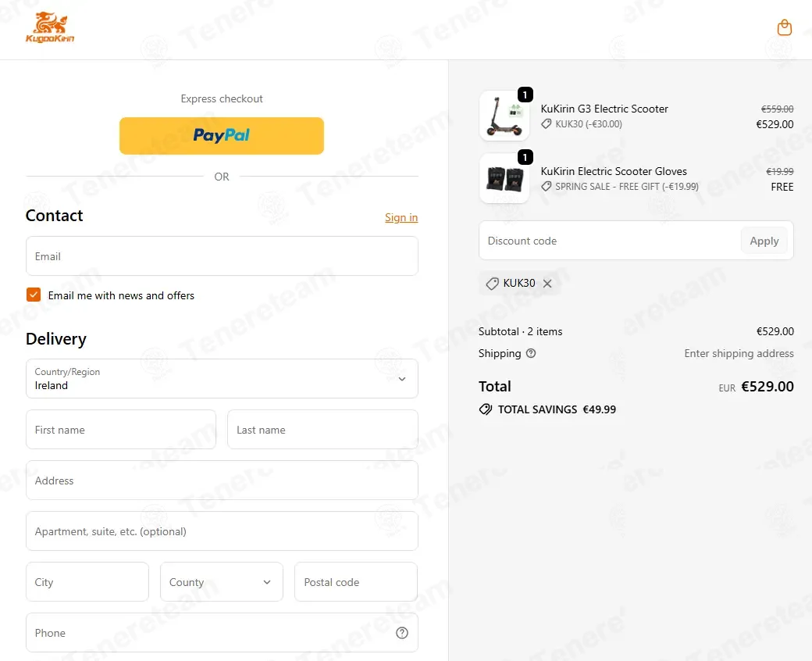Viewport: 812px width, 661px height.
Task: Focus the Email input field
Action: [x=222, y=256]
